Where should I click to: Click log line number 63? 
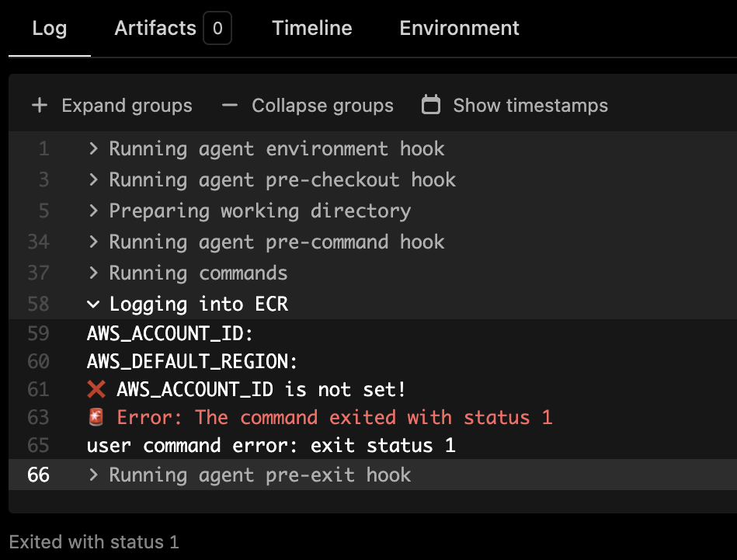point(38,418)
